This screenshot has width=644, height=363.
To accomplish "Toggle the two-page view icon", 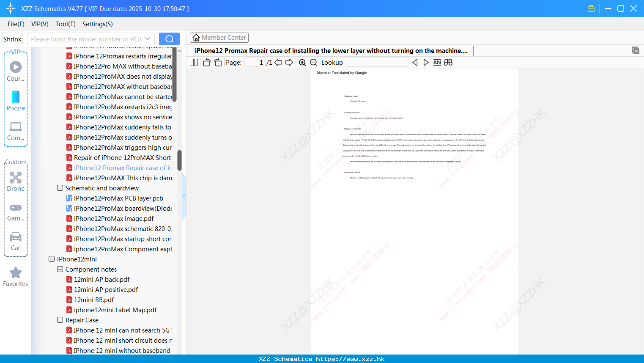I will pos(194,62).
